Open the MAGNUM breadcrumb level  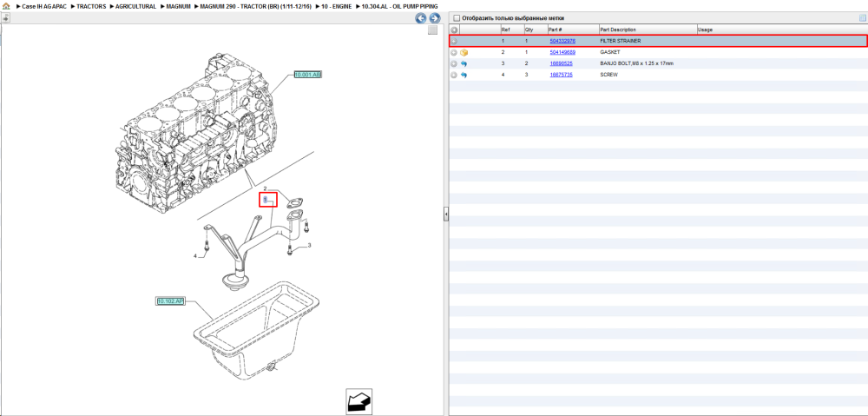pos(178,6)
